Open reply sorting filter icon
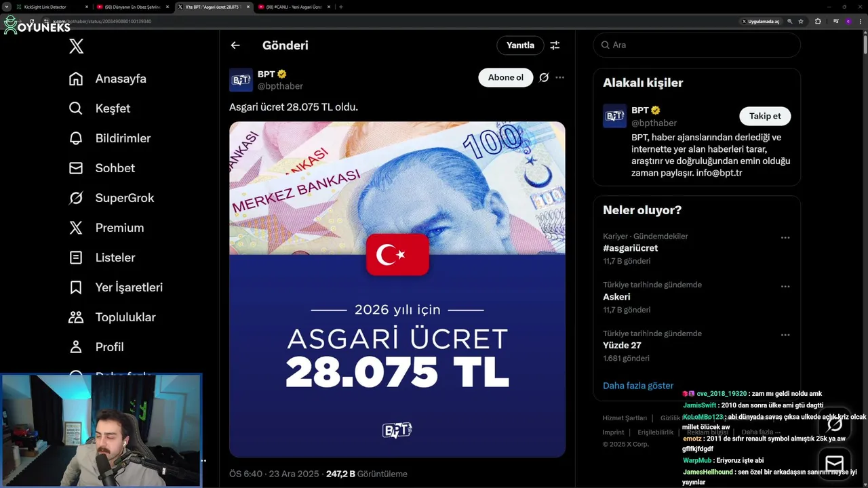Image resolution: width=868 pixels, height=488 pixels. point(555,45)
